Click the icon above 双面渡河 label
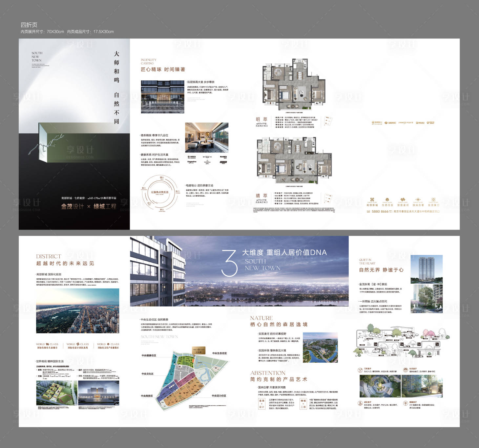479x448 pixels. point(403,200)
